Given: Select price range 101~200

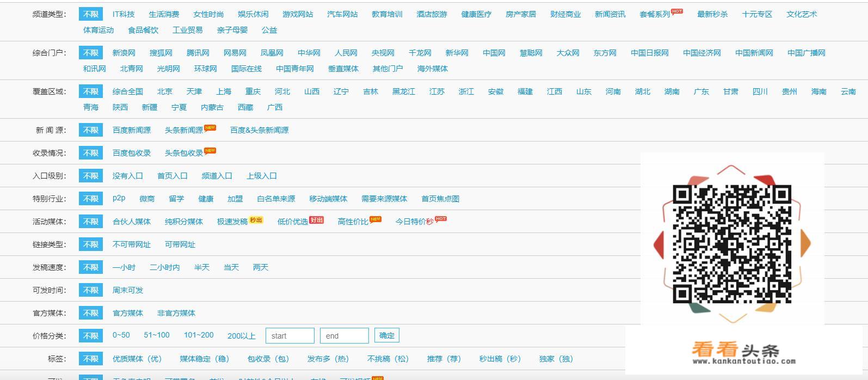Looking at the screenshot, I should tap(199, 335).
